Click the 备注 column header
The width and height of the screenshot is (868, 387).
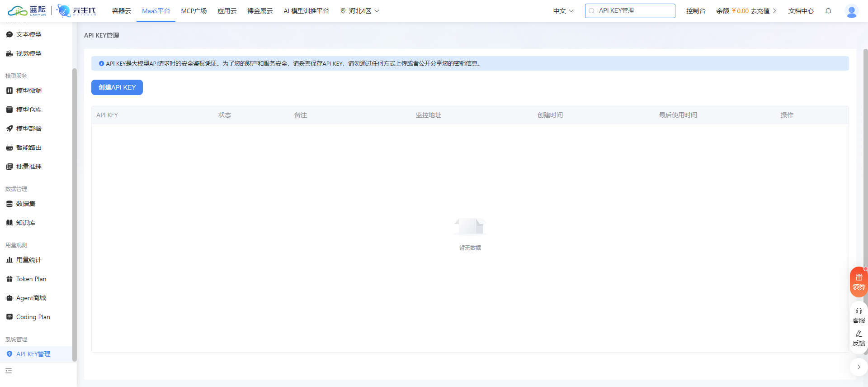[301, 115]
